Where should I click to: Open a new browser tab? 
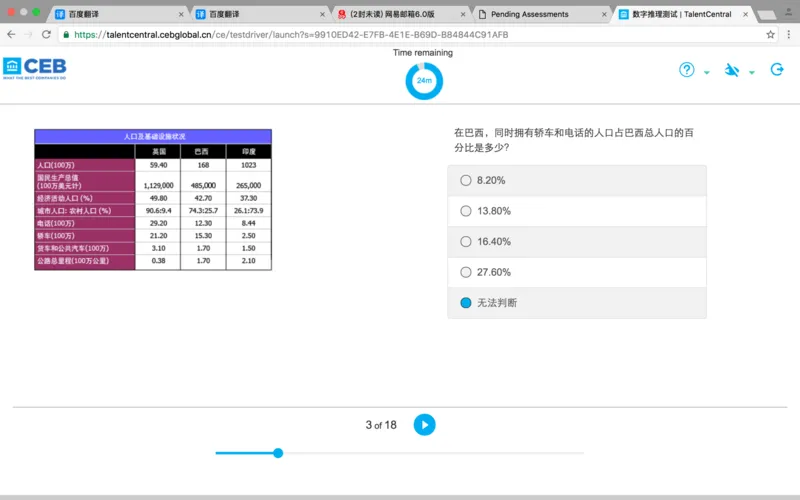tap(766, 15)
